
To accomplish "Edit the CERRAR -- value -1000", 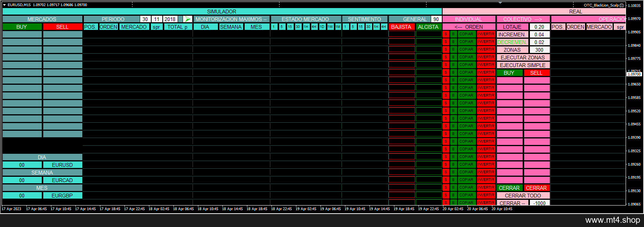I will pos(539,203).
